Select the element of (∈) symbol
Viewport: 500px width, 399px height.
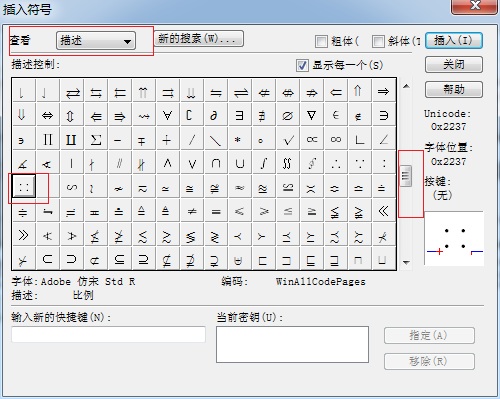tap(336, 115)
